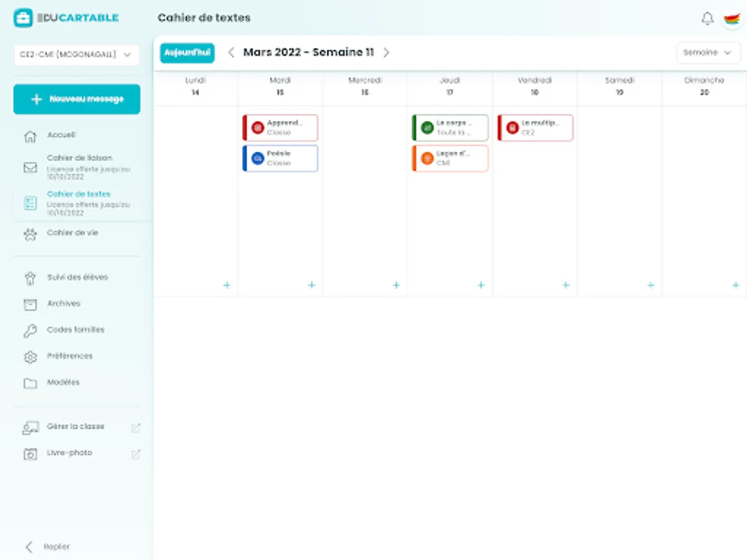747x560 pixels.
Task: Add an entry on Jeudi 17
Action: click(481, 285)
